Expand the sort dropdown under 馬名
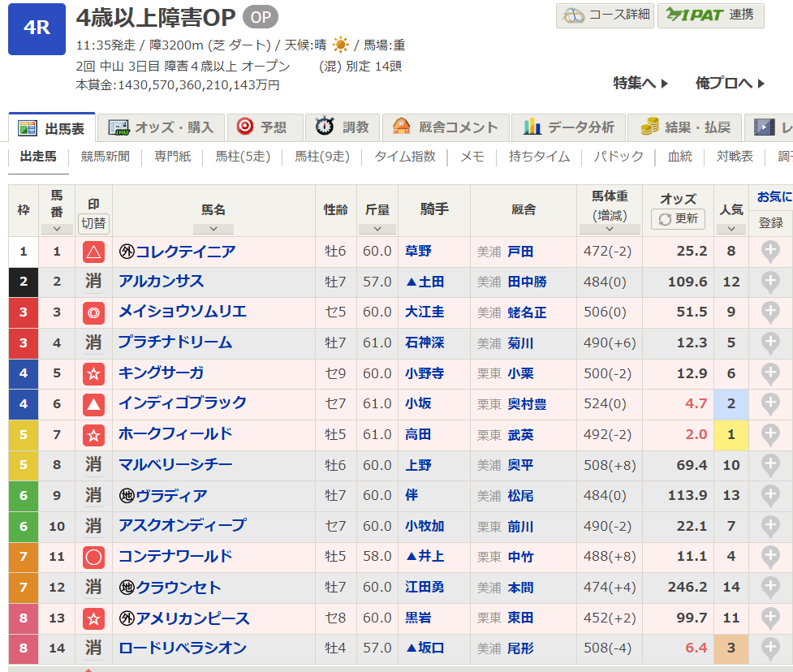The height and width of the screenshot is (672, 793). [x=213, y=230]
